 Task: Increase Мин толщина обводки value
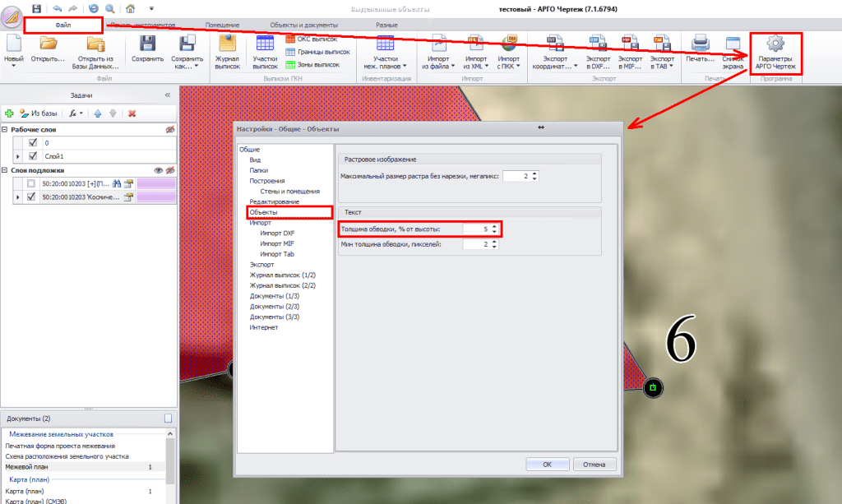point(494,242)
